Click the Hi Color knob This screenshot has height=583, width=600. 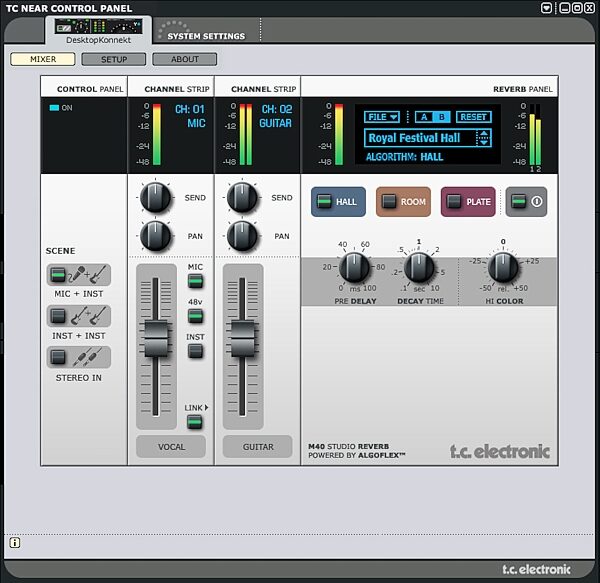[503, 267]
